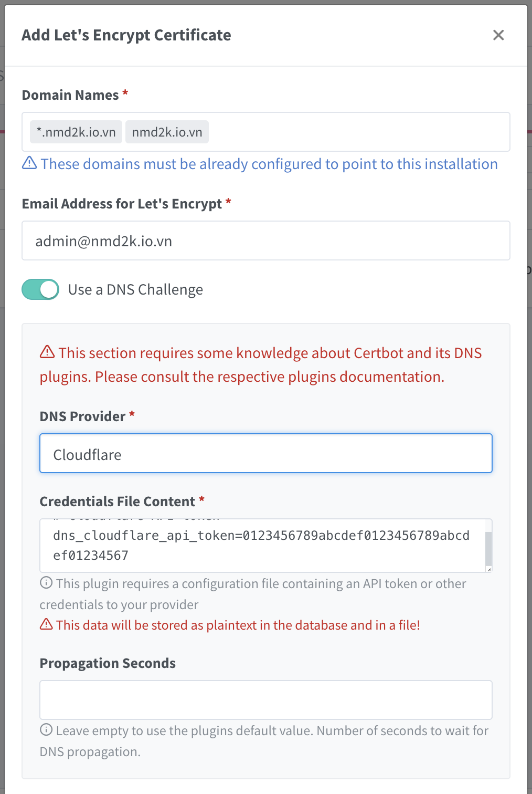Screen dimensions: 532x794
Task: Open the DNS Provider Cloudflare dropdown
Action: pyautogui.click(x=265, y=454)
